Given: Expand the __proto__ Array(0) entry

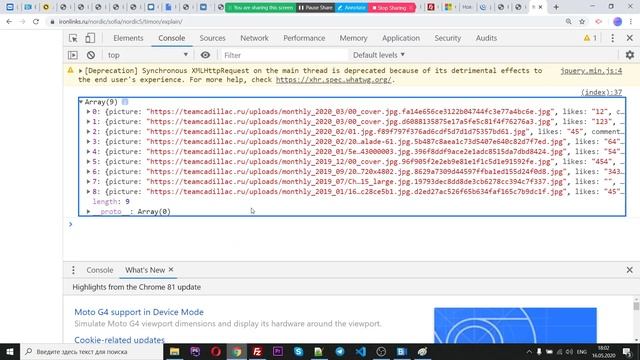Looking at the screenshot, I should click(88, 211).
